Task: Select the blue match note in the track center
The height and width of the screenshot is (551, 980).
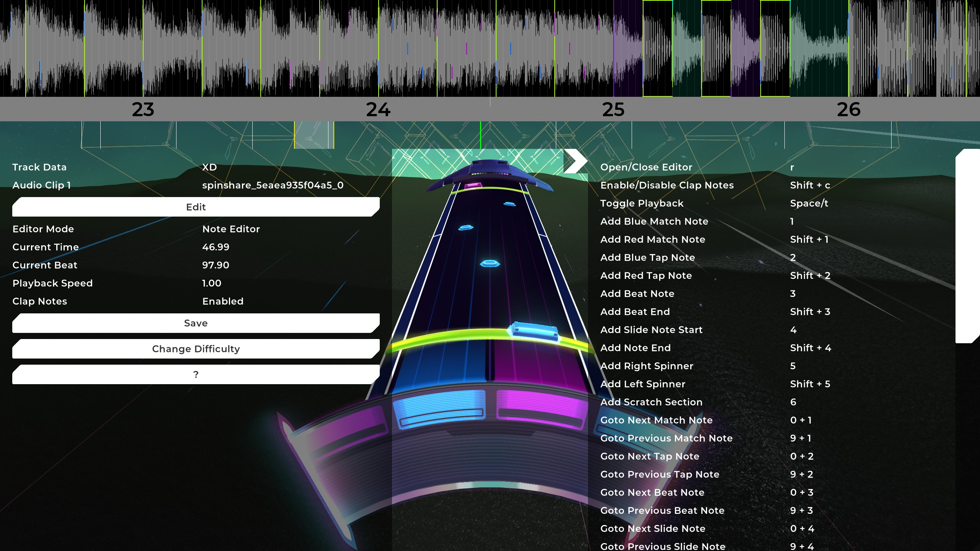Action: tap(490, 263)
